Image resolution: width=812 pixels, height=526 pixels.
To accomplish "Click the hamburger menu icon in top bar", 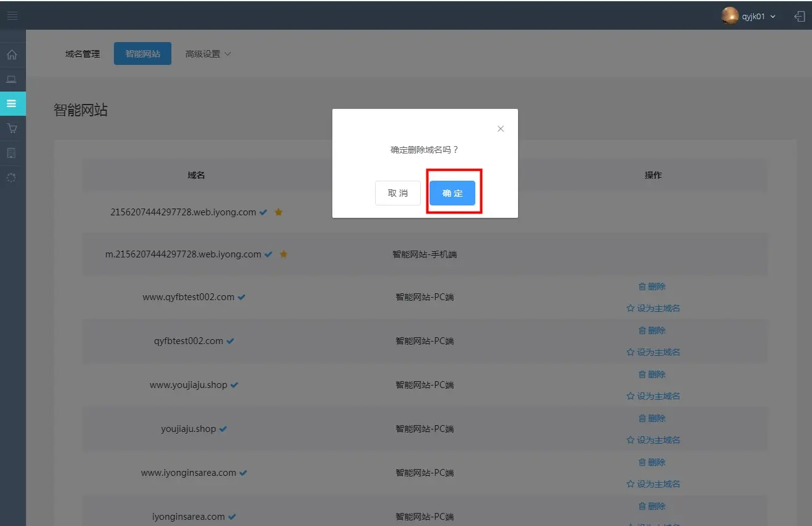I will (x=12, y=15).
